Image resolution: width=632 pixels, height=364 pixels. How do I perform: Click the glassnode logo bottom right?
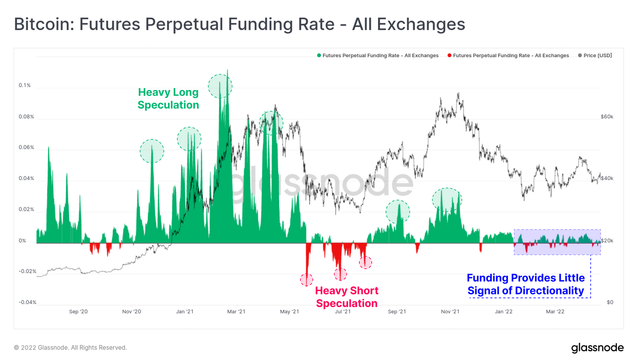tap(597, 348)
